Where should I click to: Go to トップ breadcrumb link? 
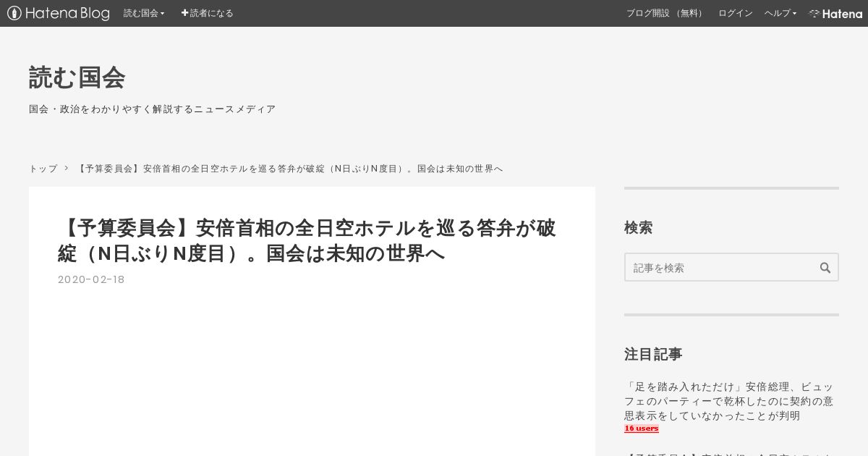[43, 169]
